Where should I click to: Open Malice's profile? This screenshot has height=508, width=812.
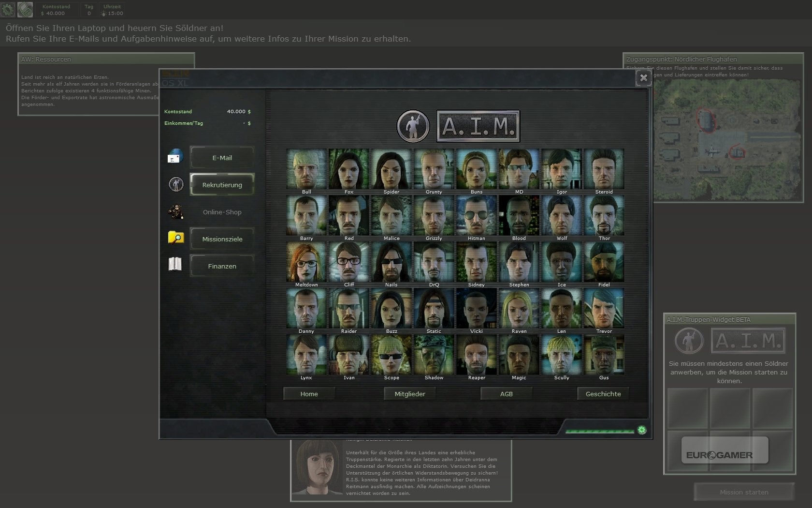pos(391,215)
